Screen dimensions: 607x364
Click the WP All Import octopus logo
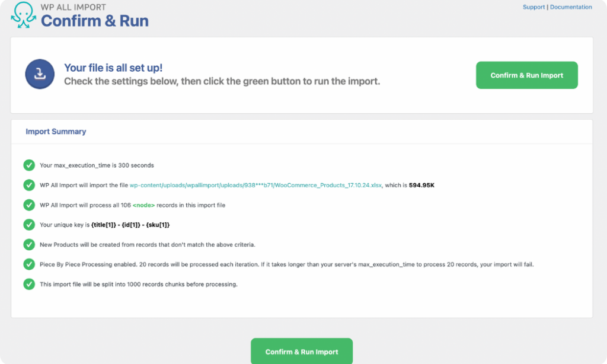23,15
